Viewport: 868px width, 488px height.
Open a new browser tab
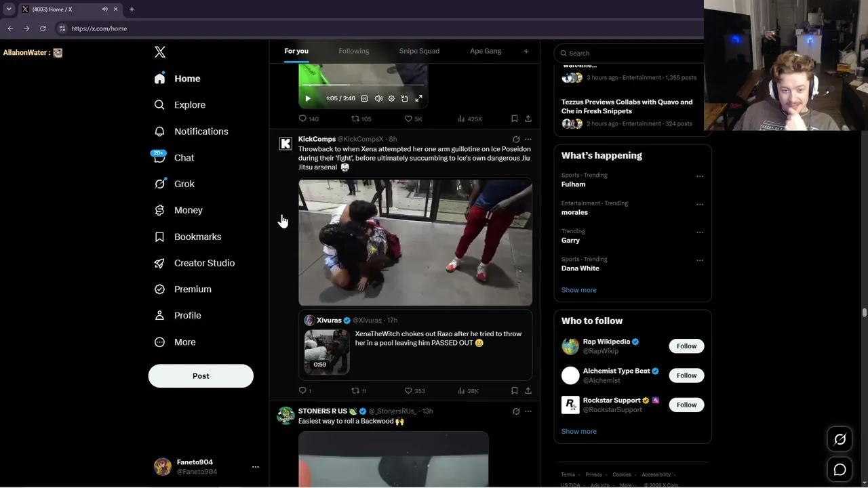point(132,9)
